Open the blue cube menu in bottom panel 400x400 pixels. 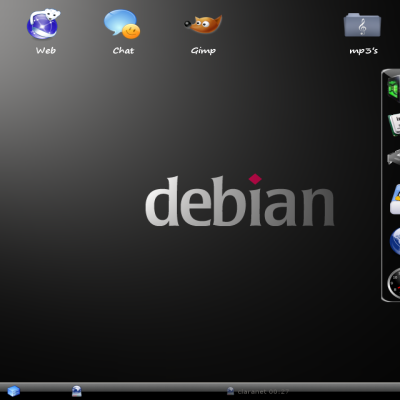14,391
